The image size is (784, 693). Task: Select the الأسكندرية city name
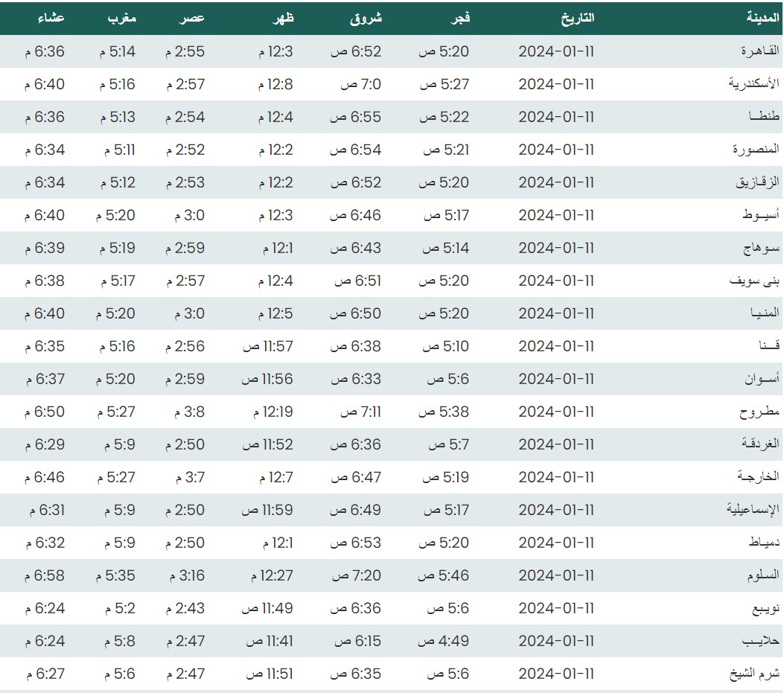pos(753,84)
